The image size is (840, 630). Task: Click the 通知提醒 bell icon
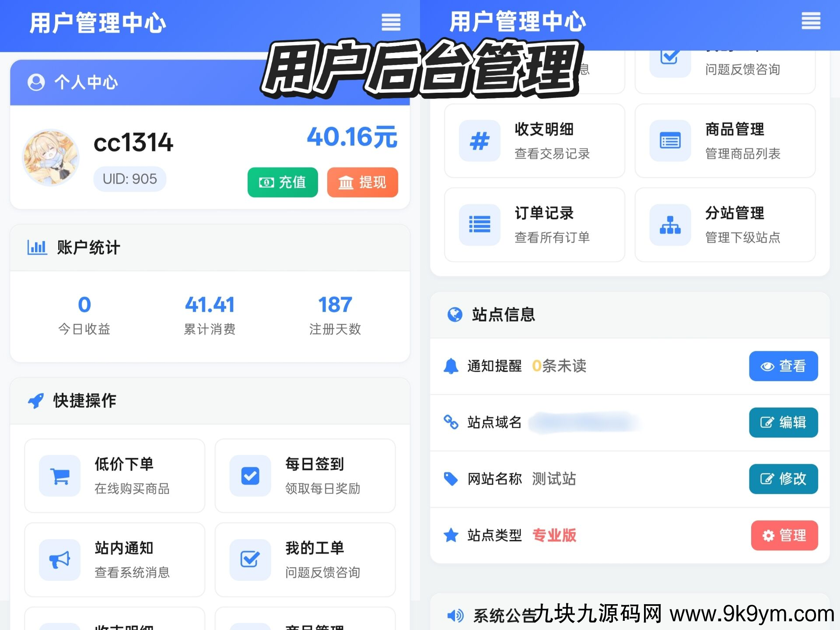[x=451, y=366]
